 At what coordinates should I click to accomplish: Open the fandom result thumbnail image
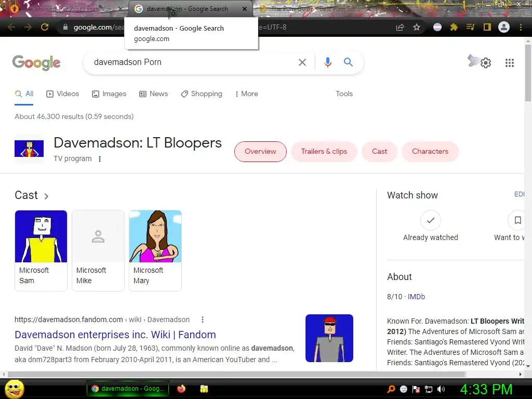click(329, 338)
